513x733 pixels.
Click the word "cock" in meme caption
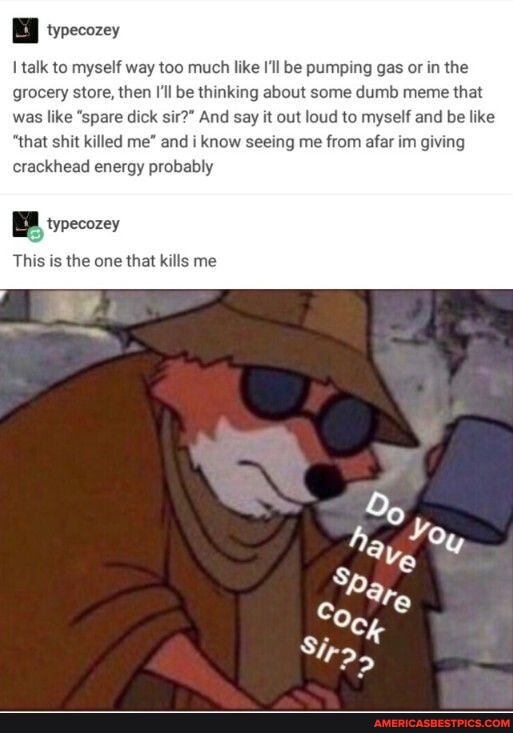click(351, 622)
